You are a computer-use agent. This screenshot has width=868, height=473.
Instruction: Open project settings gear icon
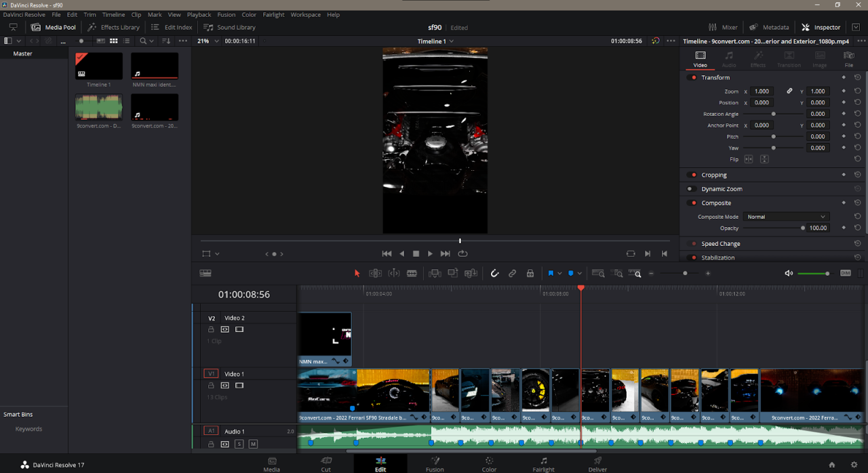tap(854, 465)
